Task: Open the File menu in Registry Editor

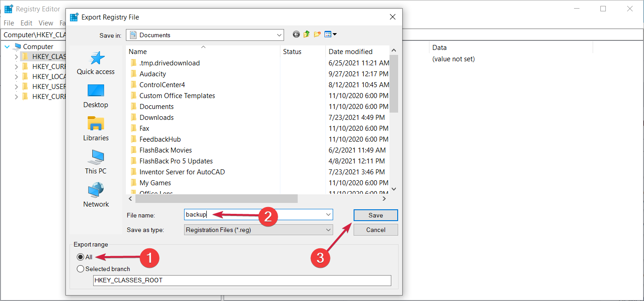Action: (9, 23)
